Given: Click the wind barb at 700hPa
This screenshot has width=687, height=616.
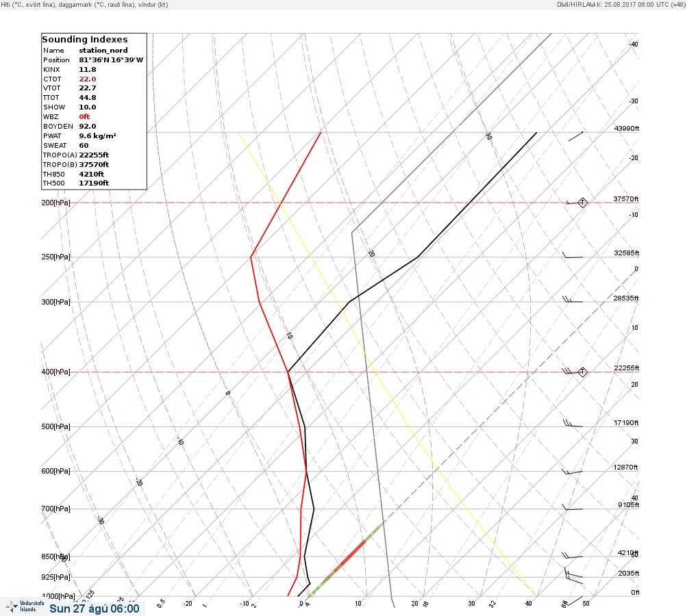Looking at the screenshot, I should coord(573,508).
